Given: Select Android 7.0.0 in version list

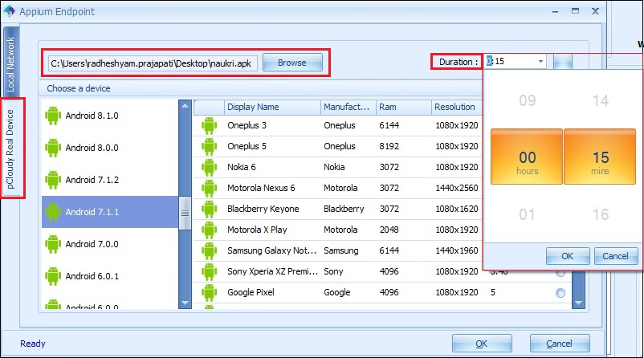Looking at the screenshot, I should tap(110, 244).
